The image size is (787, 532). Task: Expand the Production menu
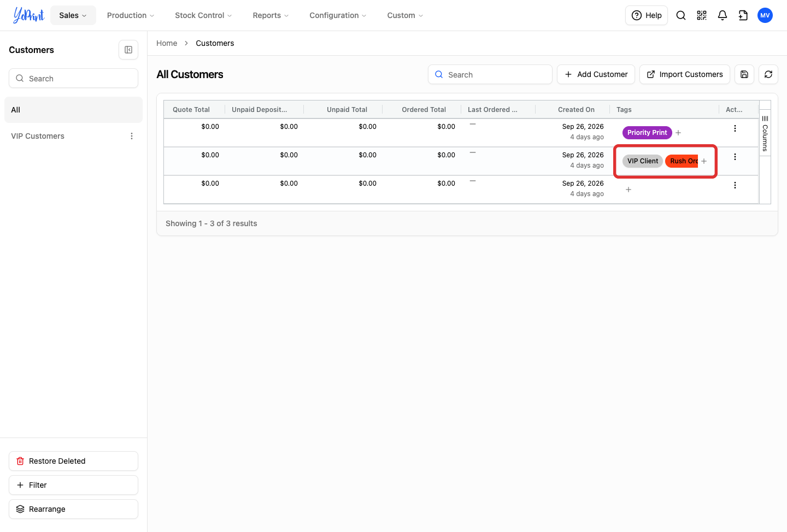(131, 15)
